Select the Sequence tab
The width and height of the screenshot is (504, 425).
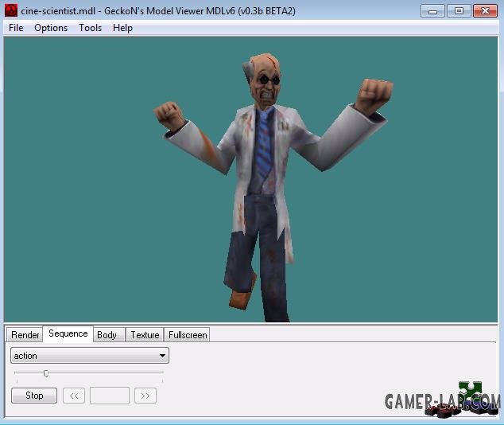[68, 333]
